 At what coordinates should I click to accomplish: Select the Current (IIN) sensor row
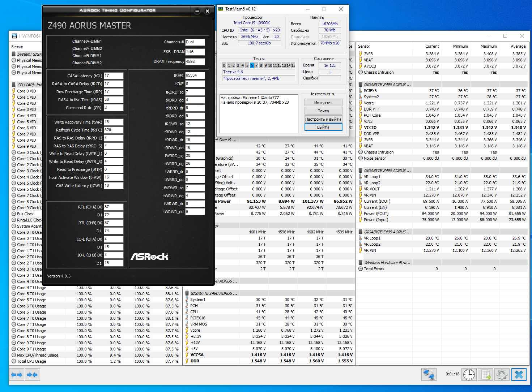click(x=442, y=207)
